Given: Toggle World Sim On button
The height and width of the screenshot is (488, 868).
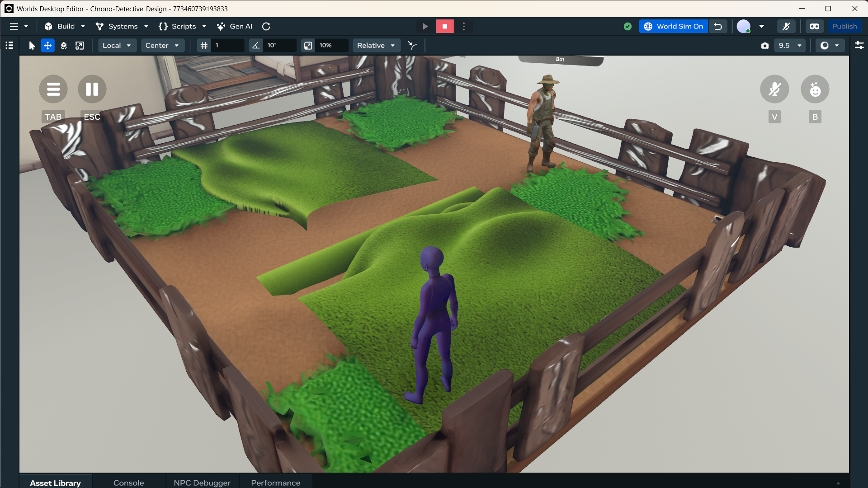Looking at the screenshot, I should tap(674, 27).
